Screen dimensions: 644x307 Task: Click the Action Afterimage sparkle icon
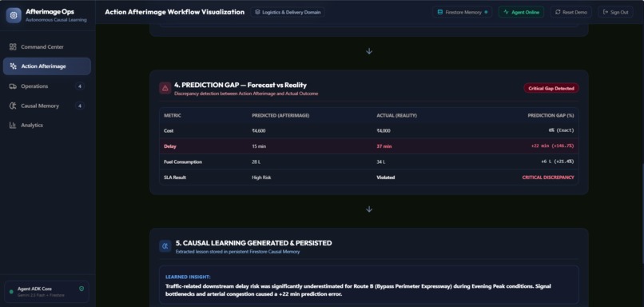point(13,66)
